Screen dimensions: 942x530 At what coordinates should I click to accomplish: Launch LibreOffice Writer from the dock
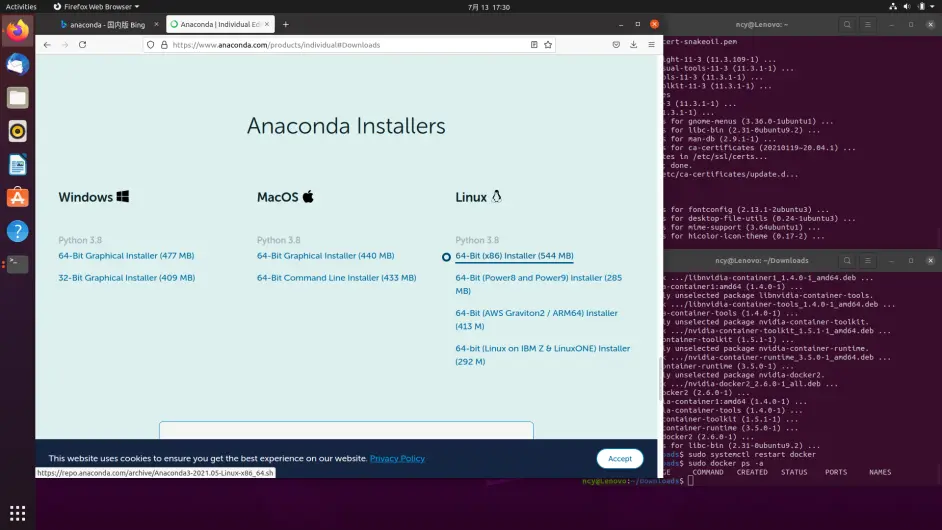pos(17,164)
